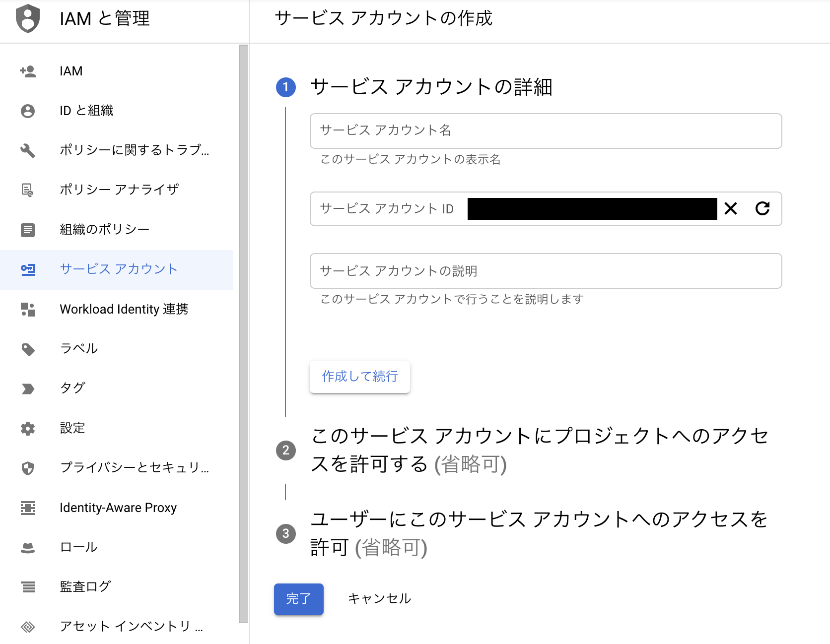This screenshot has width=830, height=644.
Task: Click the キャンセル button
Action: click(380, 599)
